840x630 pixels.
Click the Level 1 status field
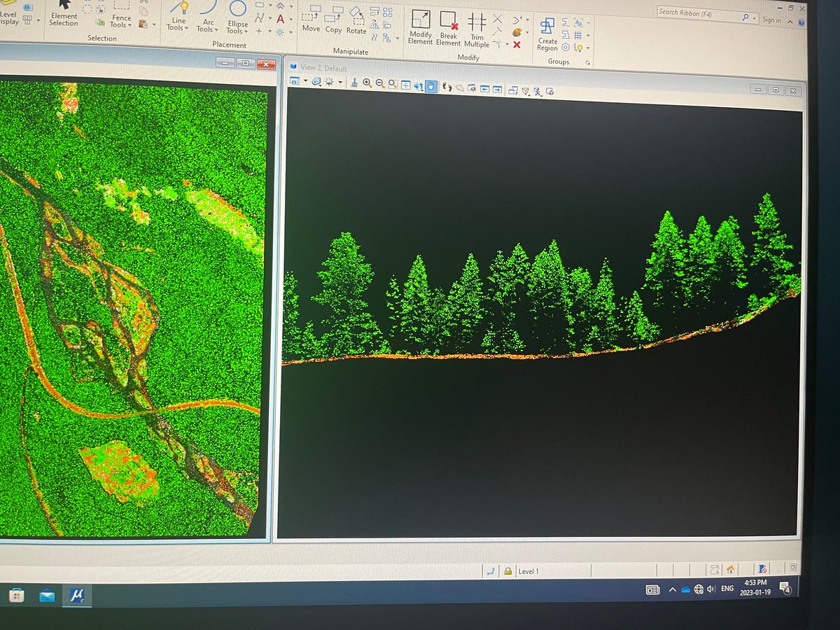click(528, 571)
